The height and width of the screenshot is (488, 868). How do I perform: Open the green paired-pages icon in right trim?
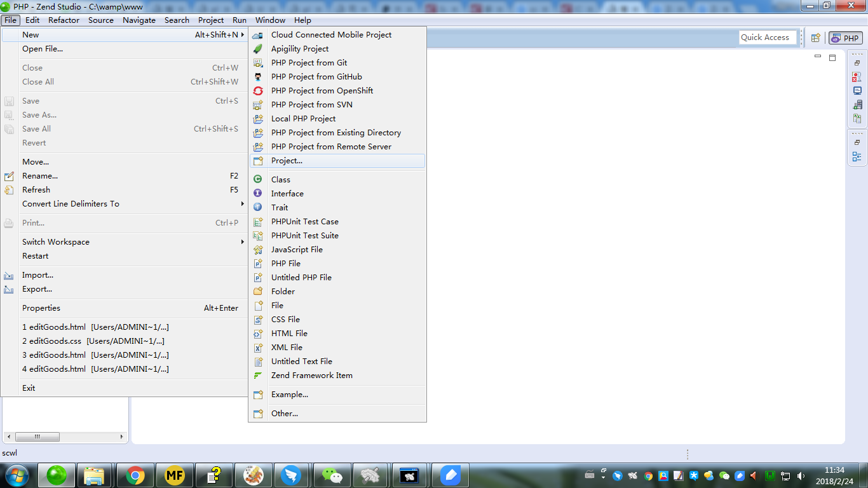(857, 119)
